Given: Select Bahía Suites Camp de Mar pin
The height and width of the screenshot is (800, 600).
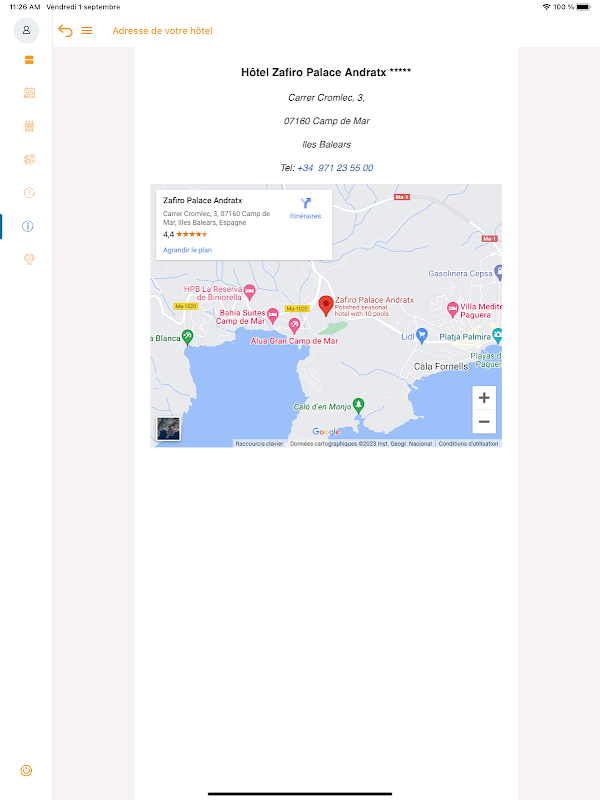Looking at the screenshot, I should click(x=273, y=315).
